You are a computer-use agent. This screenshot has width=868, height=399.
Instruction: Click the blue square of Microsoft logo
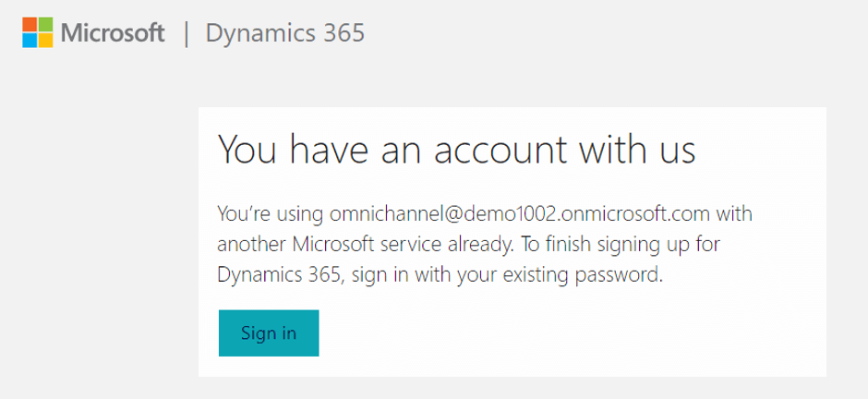pyautogui.click(x=30, y=41)
